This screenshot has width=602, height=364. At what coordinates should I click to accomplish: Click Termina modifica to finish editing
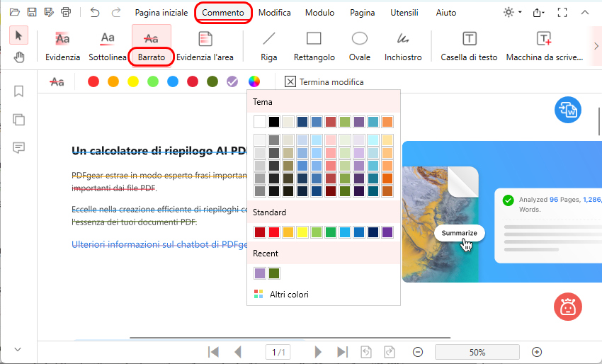click(324, 81)
